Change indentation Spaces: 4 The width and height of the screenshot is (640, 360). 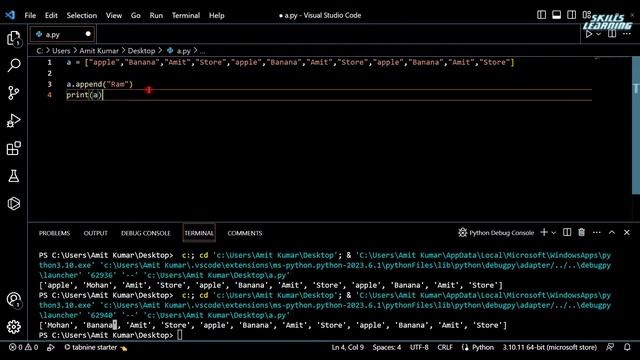pyautogui.click(x=387, y=347)
